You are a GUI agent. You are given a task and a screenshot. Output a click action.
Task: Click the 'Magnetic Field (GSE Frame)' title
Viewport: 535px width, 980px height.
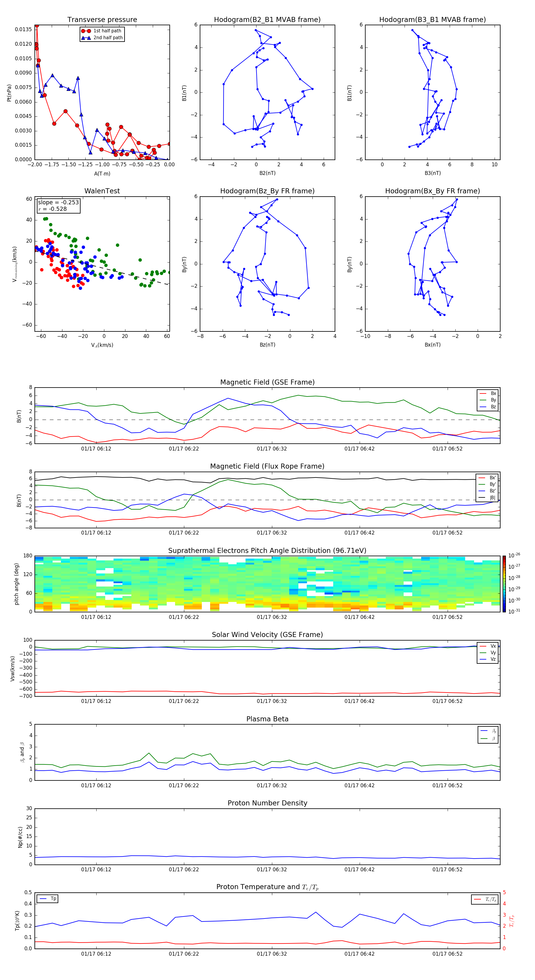pyautogui.click(x=267, y=382)
